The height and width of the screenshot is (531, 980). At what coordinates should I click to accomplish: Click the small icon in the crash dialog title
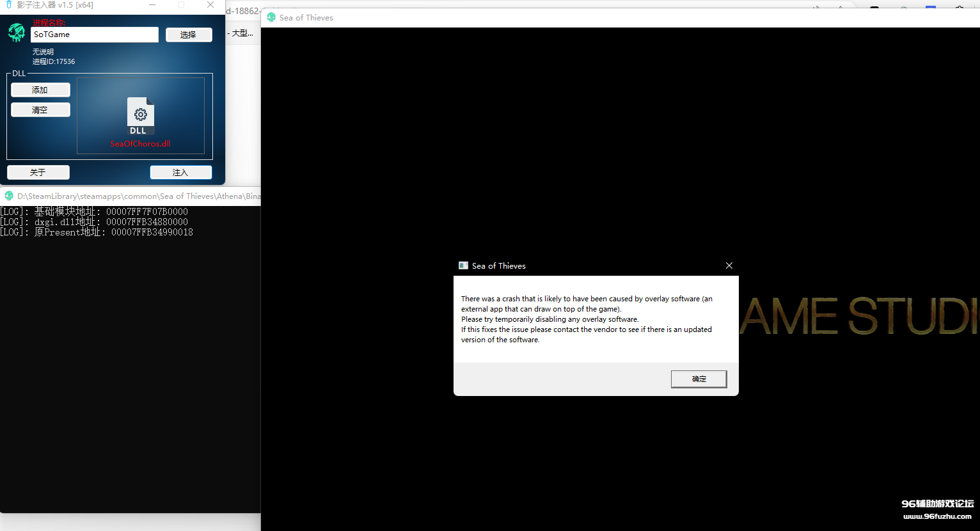click(x=463, y=265)
